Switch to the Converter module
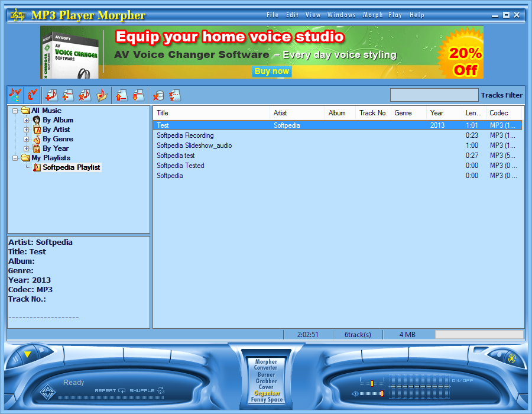 [x=265, y=368]
